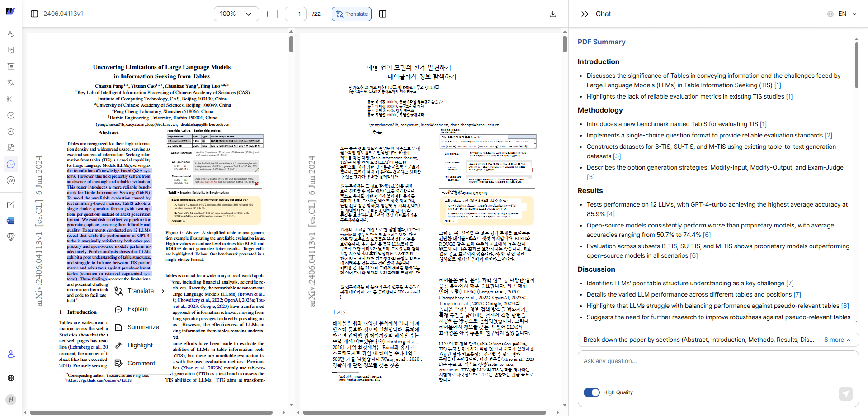
Task: Click the globe icon at sidebar bottom
Action: pyautogui.click(x=11, y=378)
